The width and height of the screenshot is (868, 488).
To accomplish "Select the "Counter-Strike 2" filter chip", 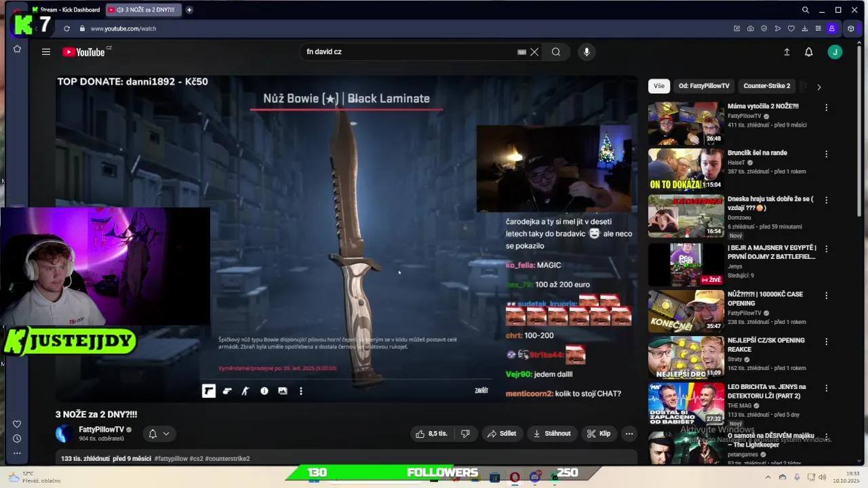I will pyautogui.click(x=767, y=86).
